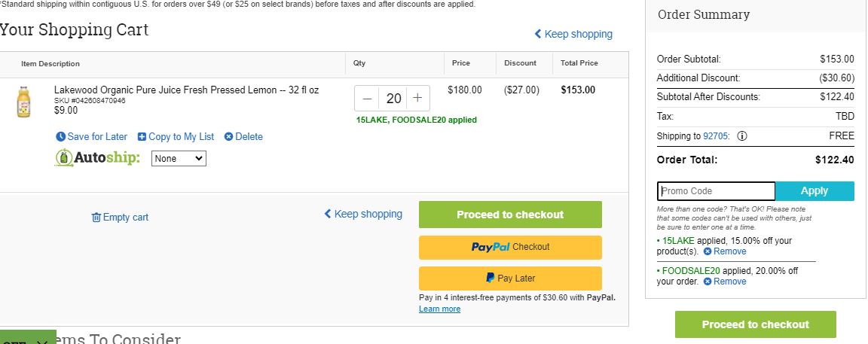Image resolution: width=868 pixels, height=344 pixels.
Task: Click the Empty cart trash icon
Action: coord(96,218)
